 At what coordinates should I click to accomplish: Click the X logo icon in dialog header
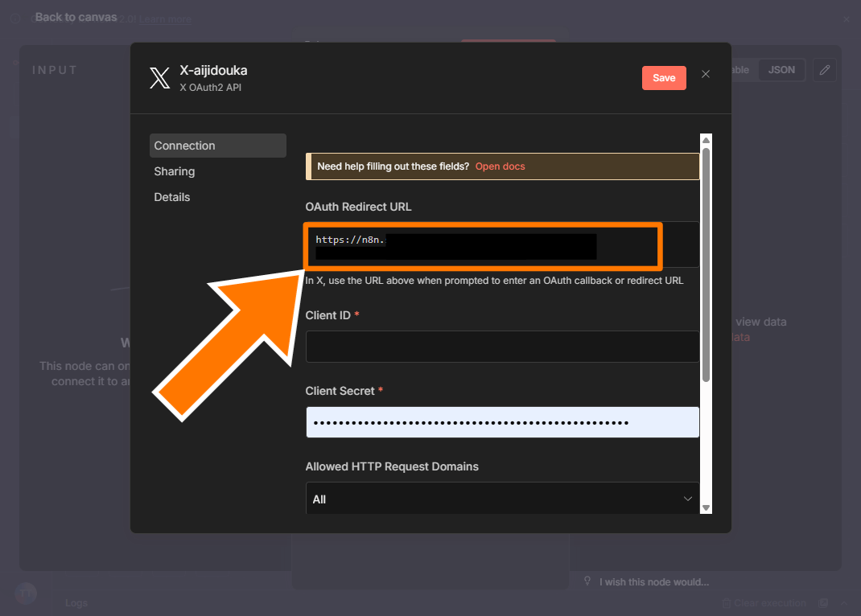click(159, 78)
